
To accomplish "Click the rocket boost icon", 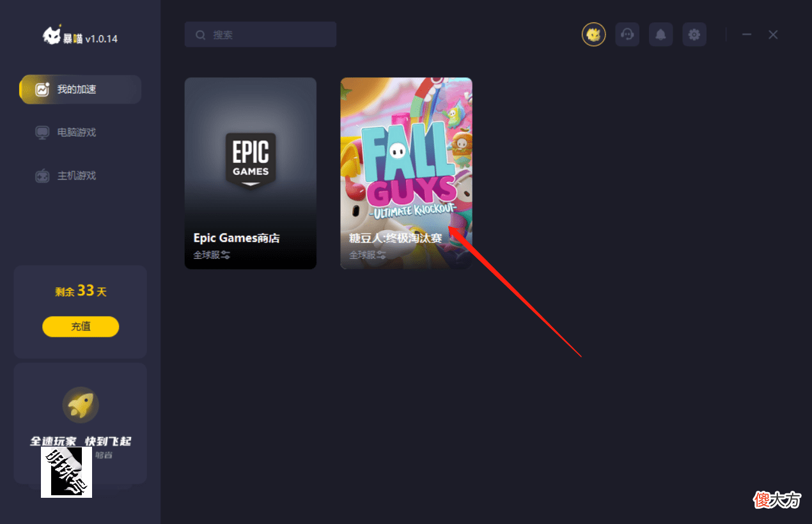I will tap(81, 405).
